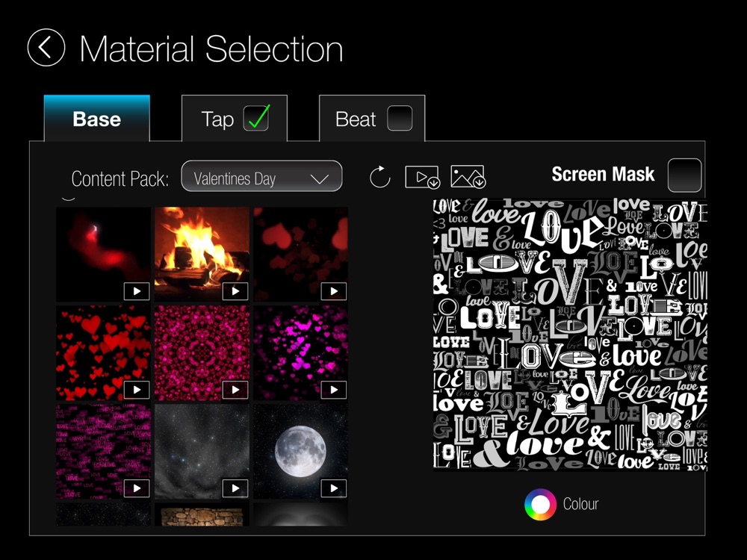This screenshot has height=560, width=747.
Task: Play the bright red hearts video
Action: coord(137,390)
